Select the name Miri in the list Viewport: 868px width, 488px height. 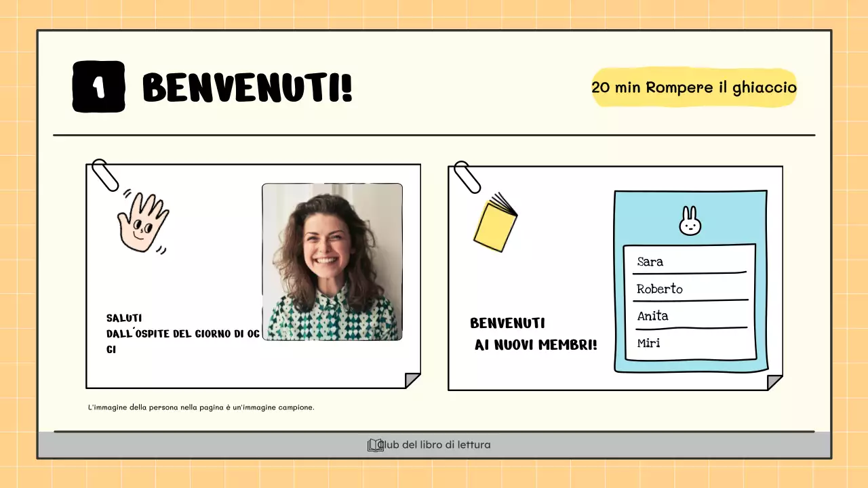tap(648, 343)
